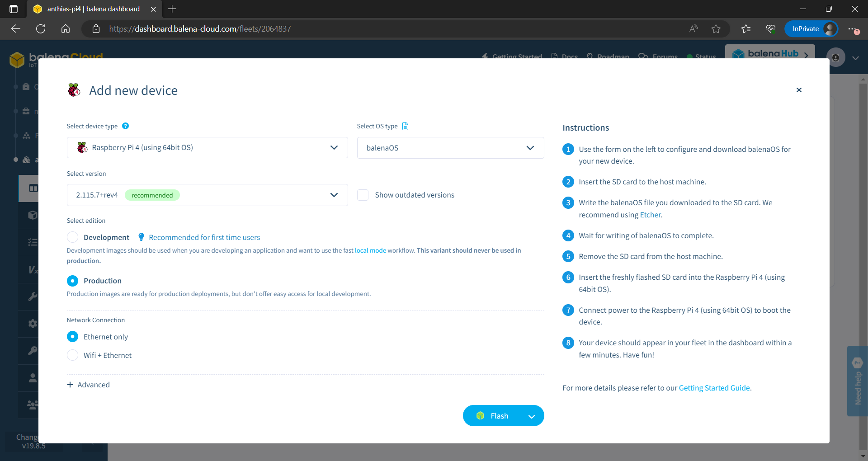Open the single-person icon in left sidebar
The height and width of the screenshot is (461, 868).
tap(33, 378)
